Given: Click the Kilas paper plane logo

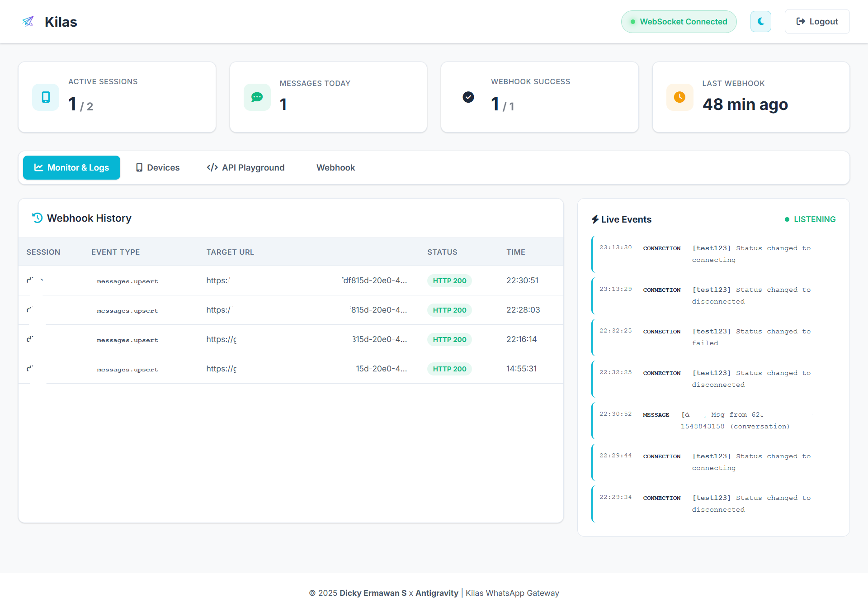Looking at the screenshot, I should [x=28, y=21].
